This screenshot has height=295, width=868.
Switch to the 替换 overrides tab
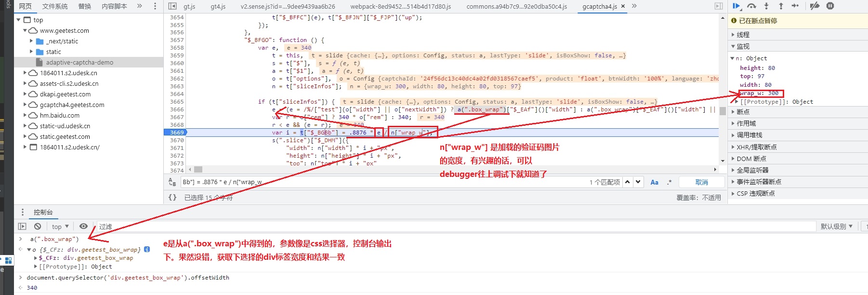(x=85, y=6)
